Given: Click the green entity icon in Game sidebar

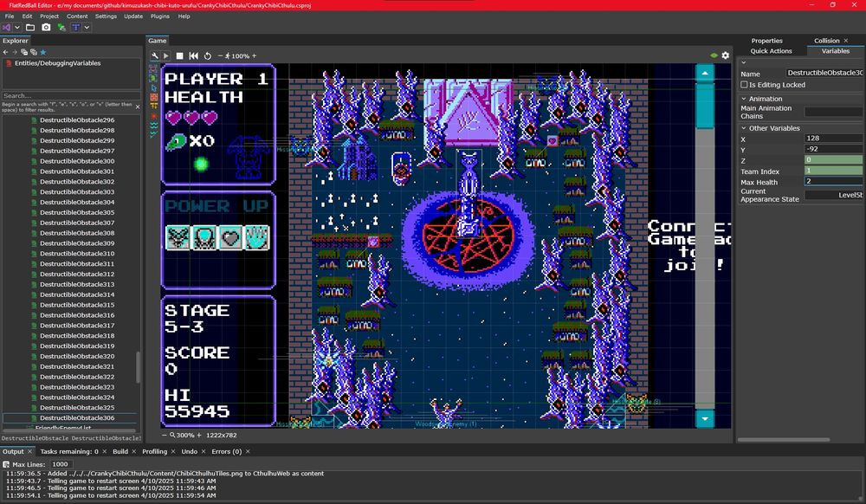Looking at the screenshot, I should [x=153, y=79].
